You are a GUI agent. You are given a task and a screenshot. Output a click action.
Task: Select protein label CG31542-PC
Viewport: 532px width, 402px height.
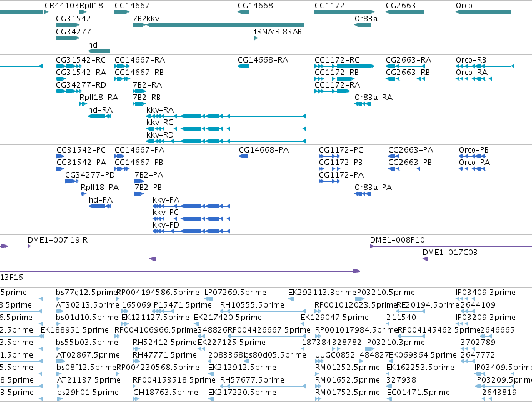(81, 150)
